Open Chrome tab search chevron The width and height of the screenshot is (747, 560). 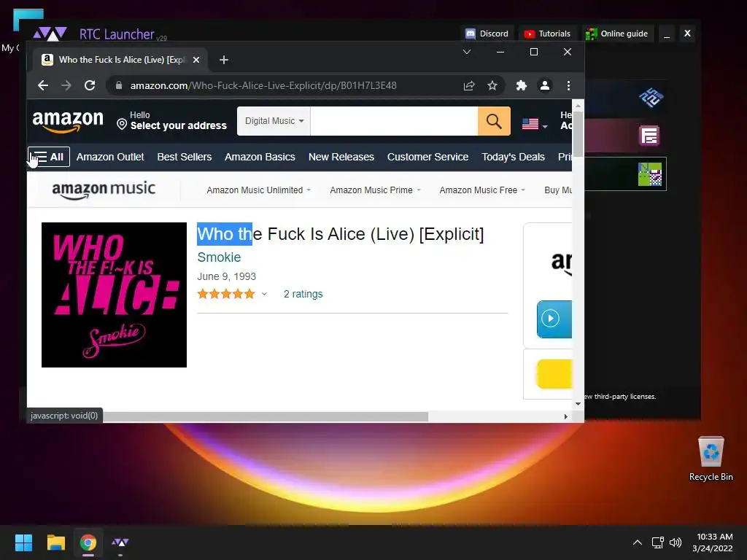click(x=467, y=52)
